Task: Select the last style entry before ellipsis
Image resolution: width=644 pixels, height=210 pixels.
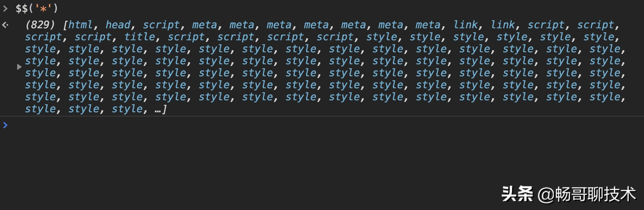Action: (x=127, y=109)
